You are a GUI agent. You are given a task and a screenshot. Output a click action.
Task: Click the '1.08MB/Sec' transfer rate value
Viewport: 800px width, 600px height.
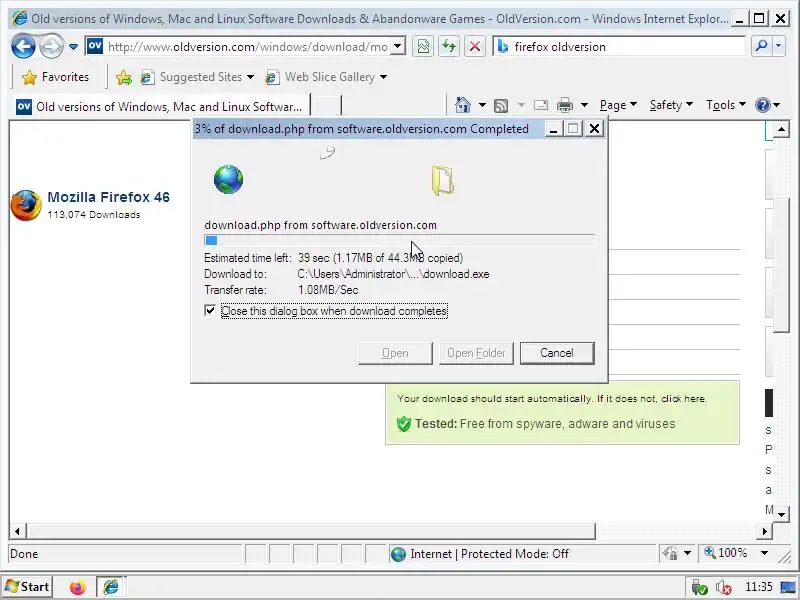coord(328,290)
